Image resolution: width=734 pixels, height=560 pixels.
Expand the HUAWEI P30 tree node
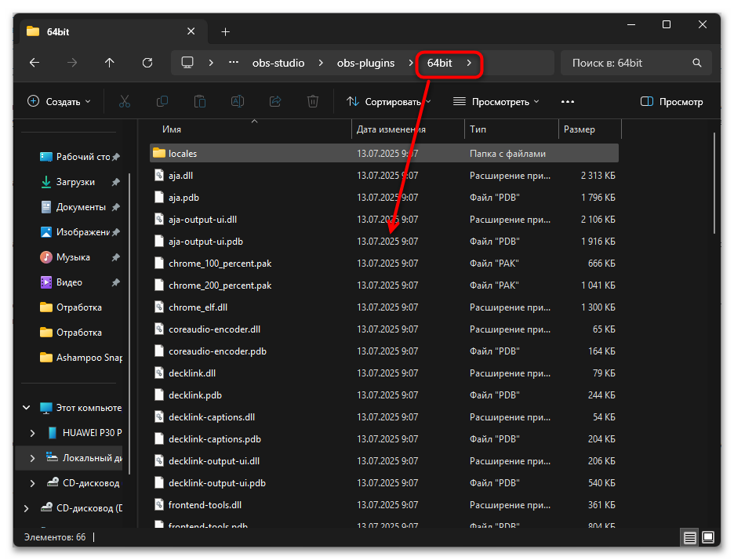[32, 433]
